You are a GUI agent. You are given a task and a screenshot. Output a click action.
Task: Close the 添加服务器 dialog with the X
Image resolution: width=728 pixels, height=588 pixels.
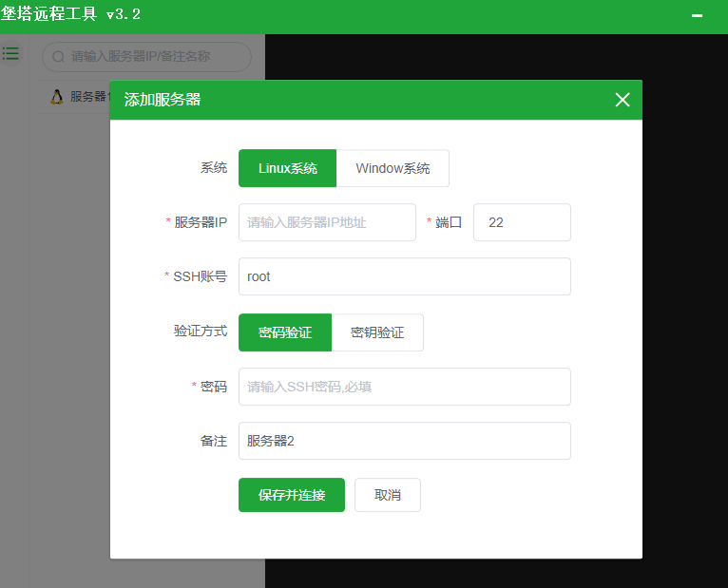tap(623, 100)
